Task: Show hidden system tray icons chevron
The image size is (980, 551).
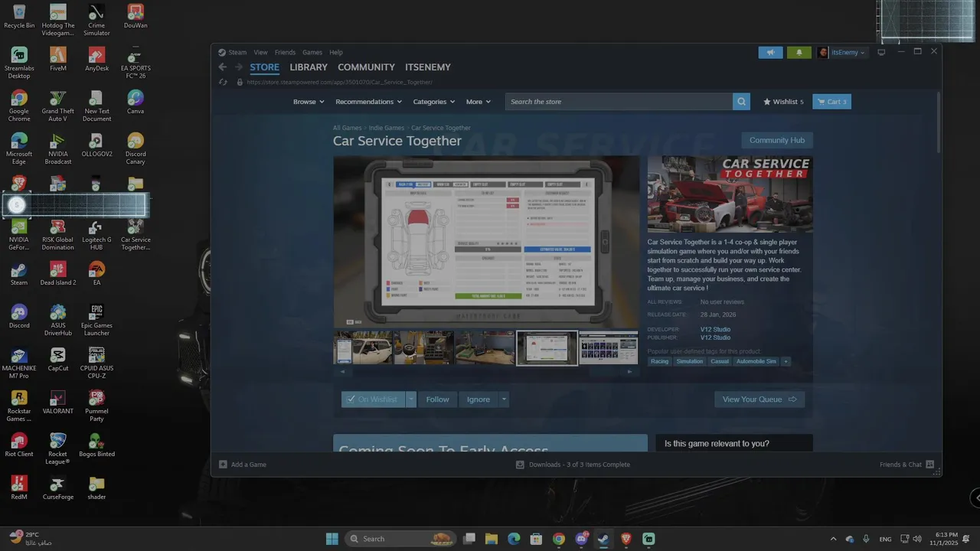Action: coord(833,539)
